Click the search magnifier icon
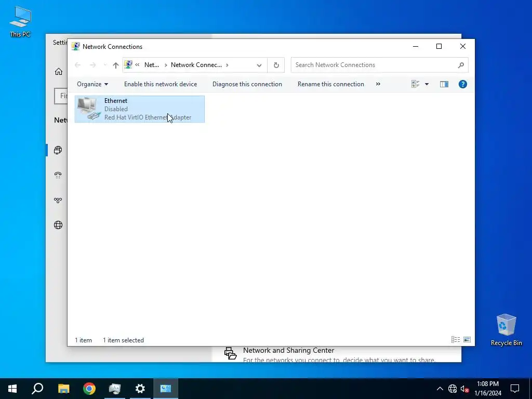The height and width of the screenshot is (399, 532). tap(461, 65)
